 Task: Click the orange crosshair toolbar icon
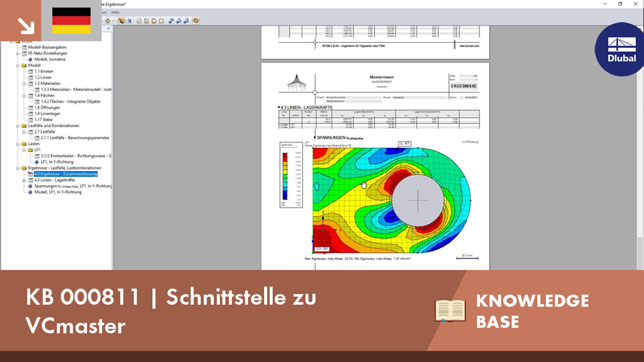(x=108, y=21)
